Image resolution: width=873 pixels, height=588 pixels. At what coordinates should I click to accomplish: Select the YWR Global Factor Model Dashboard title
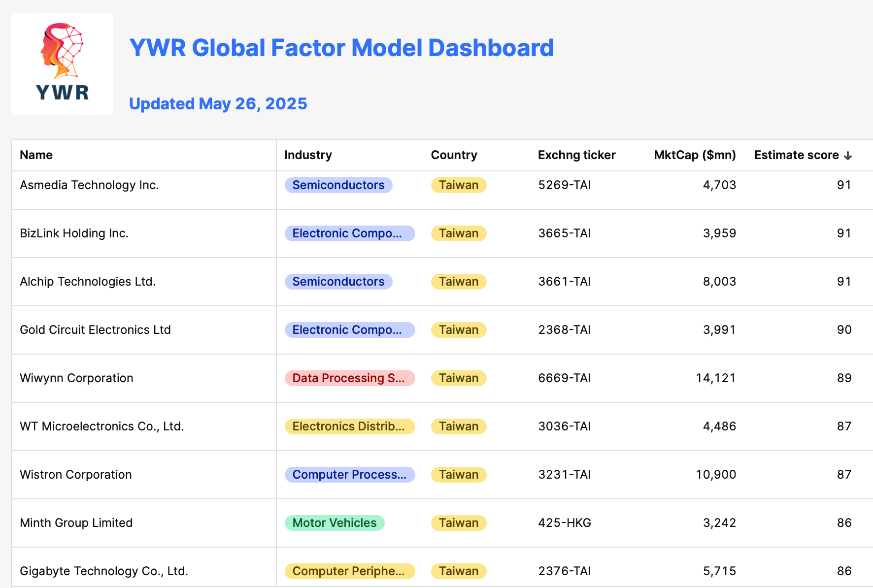pyautogui.click(x=341, y=48)
